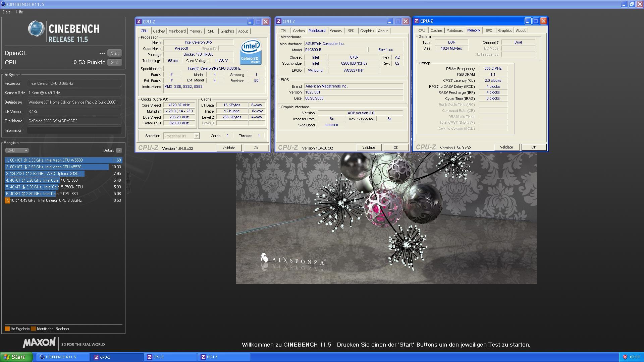Image resolution: width=644 pixels, height=362 pixels.
Task: Click motherboard model P4C800-E field
Action: [335, 50]
